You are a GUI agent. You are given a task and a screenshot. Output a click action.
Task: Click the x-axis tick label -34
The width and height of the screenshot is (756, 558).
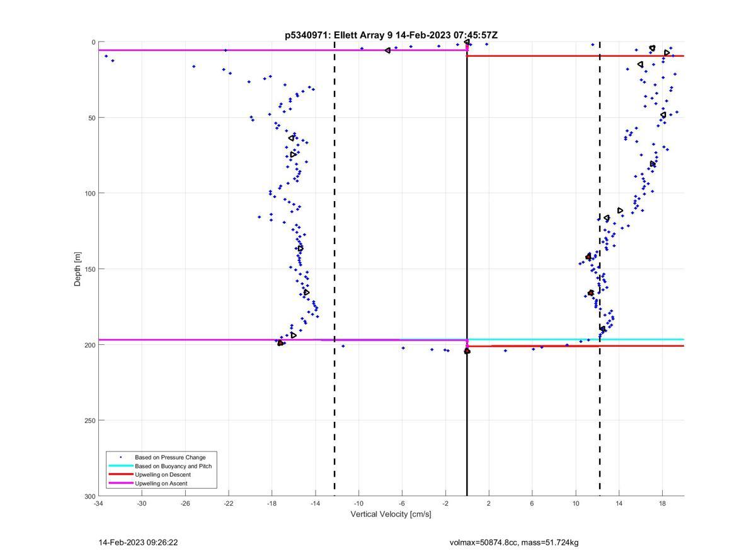pyautogui.click(x=98, y=503)
